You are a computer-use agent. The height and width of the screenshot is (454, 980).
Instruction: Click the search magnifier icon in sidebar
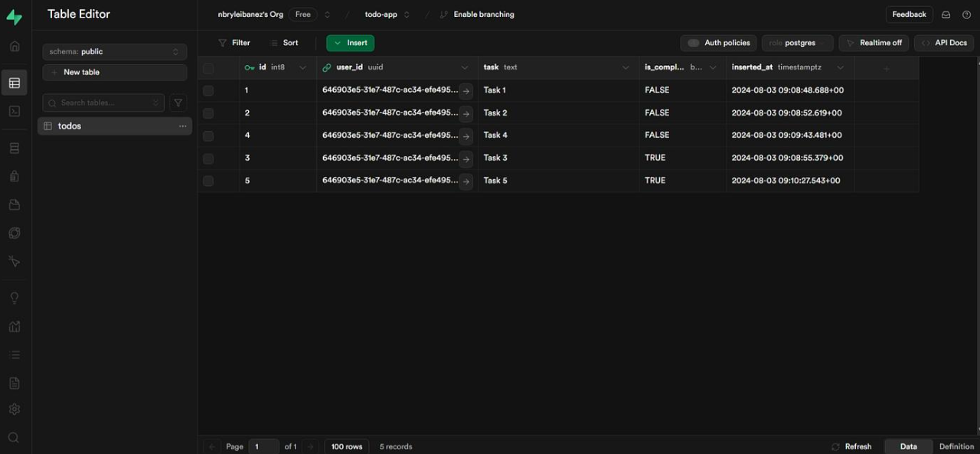14,438
